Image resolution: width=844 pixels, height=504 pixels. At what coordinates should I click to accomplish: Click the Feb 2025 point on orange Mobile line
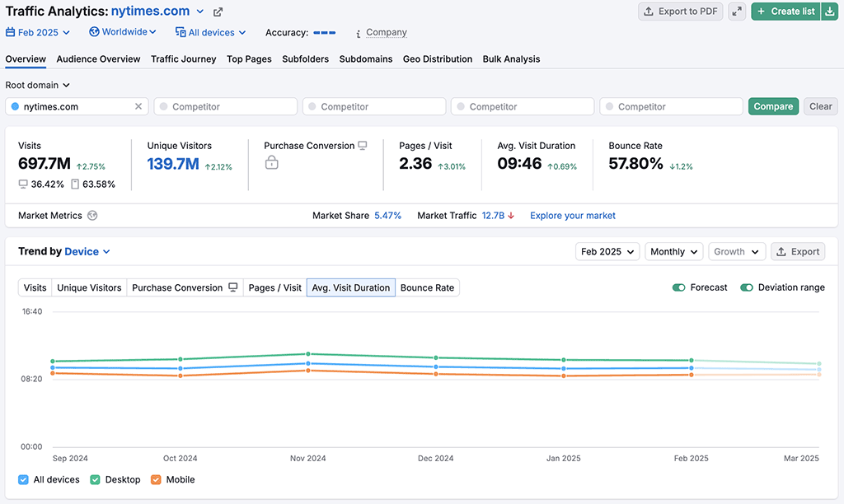pos(692,375)
